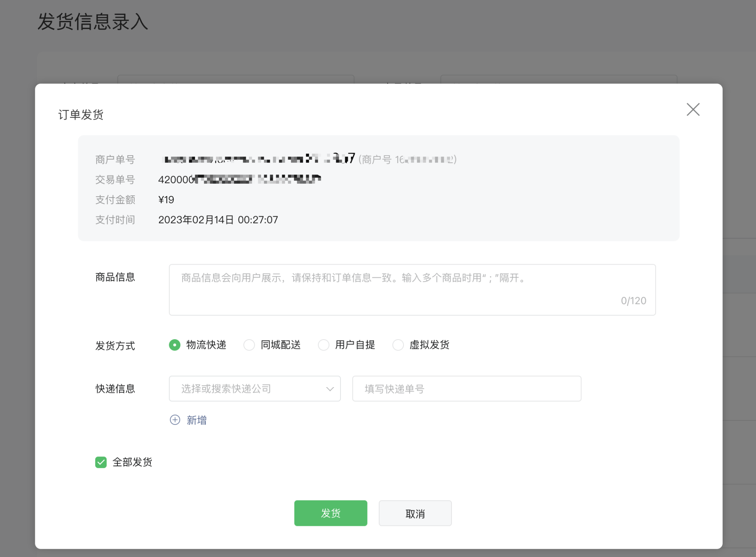Select the 同城配送 radio option

coord(249,345)
